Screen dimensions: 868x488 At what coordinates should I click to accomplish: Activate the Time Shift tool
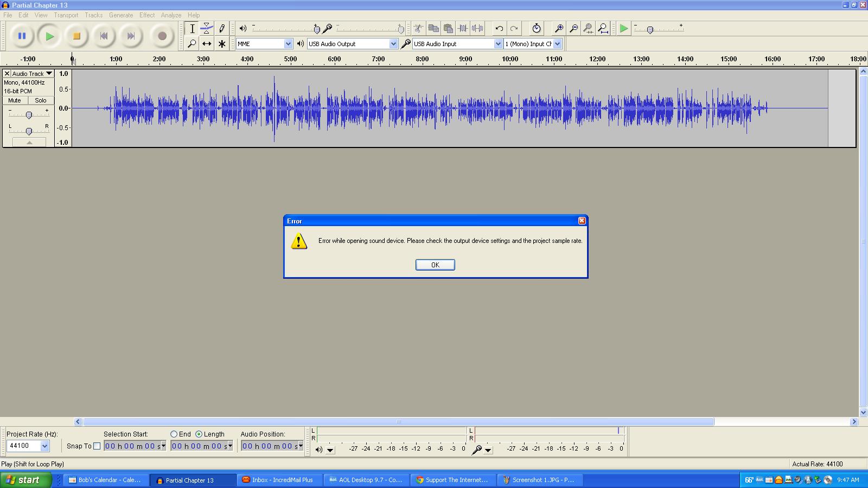point(206,43)
